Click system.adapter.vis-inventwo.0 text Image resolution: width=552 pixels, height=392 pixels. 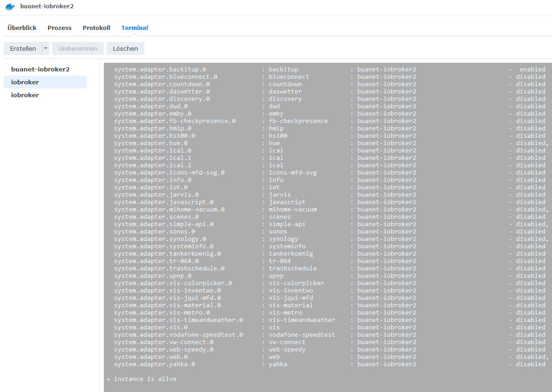pos(167,291)
